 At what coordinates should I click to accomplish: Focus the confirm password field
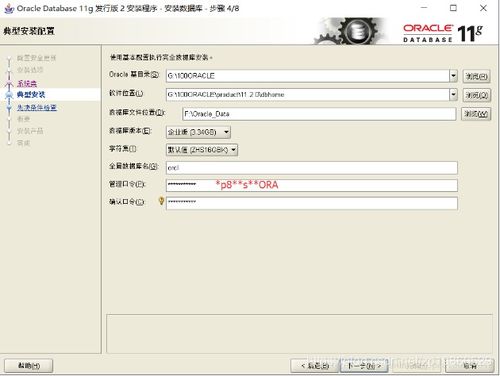tap(312, 203)
